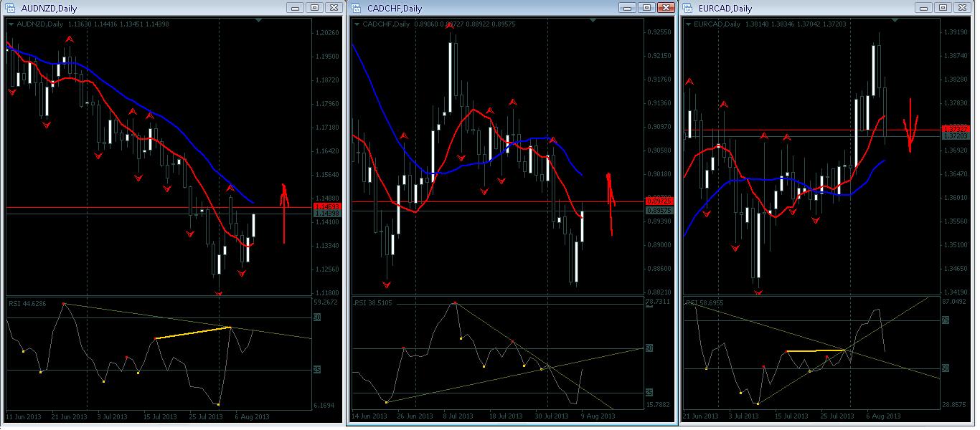
Task: Click the 18 Jul 2013 date label
Action: [x=505, y=416]
